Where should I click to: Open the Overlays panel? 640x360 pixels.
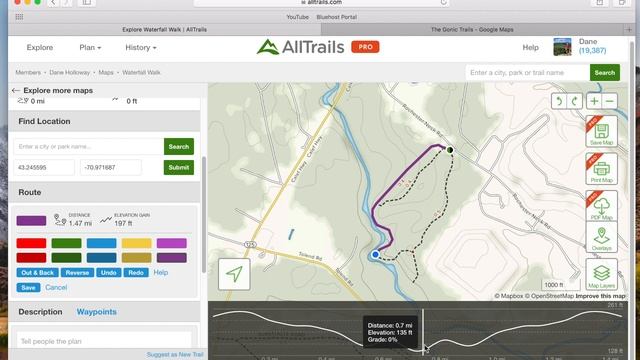601,238
